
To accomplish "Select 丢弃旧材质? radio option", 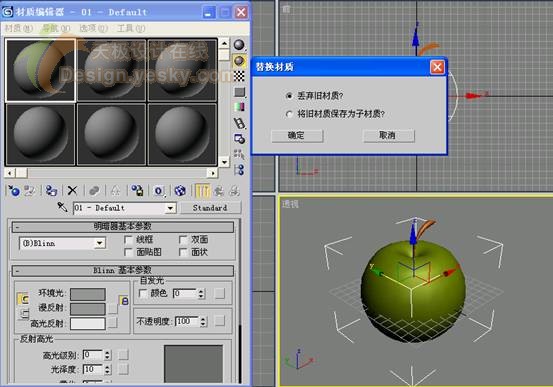I will [x=289, y=96].
